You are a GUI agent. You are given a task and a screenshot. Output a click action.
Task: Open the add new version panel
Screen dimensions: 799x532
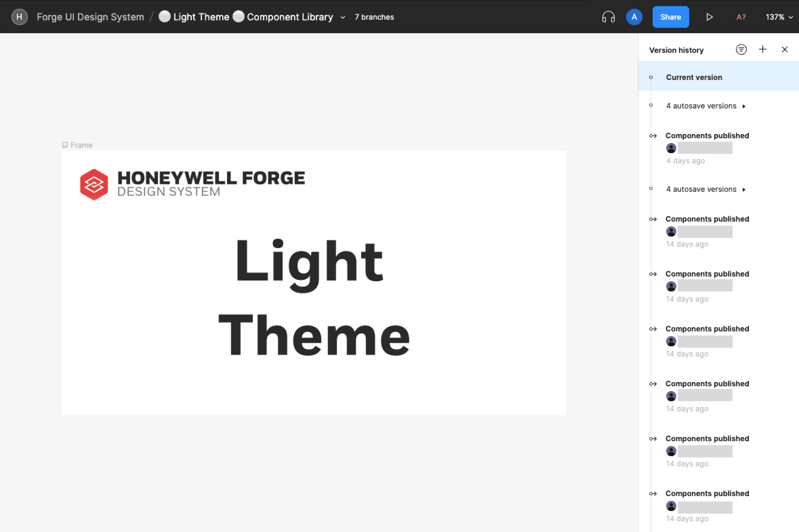(763, 49)
